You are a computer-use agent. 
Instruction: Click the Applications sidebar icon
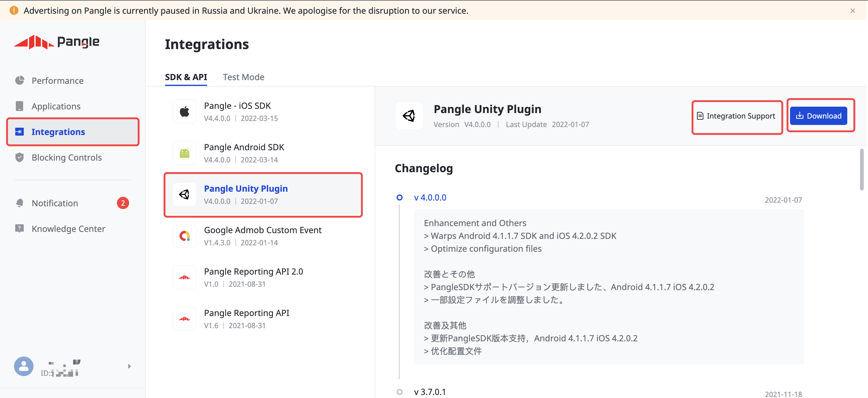19,106
